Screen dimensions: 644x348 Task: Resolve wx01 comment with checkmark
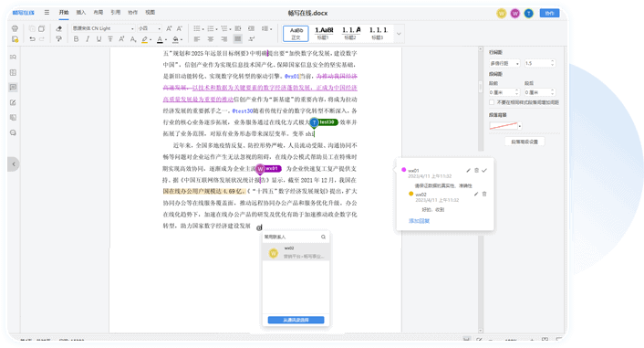[484, 170]
